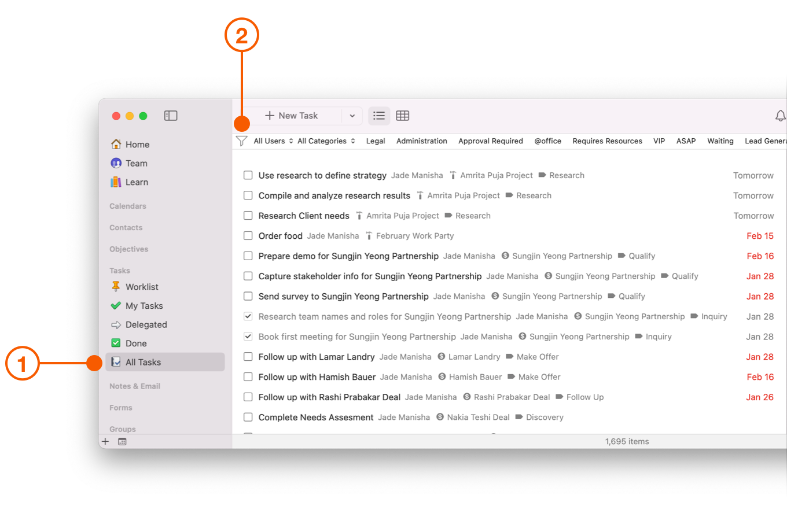Viewport: 787px width, 532px height.
Task: Expand the All Users filter dropdown
Action: pos(273,141)
